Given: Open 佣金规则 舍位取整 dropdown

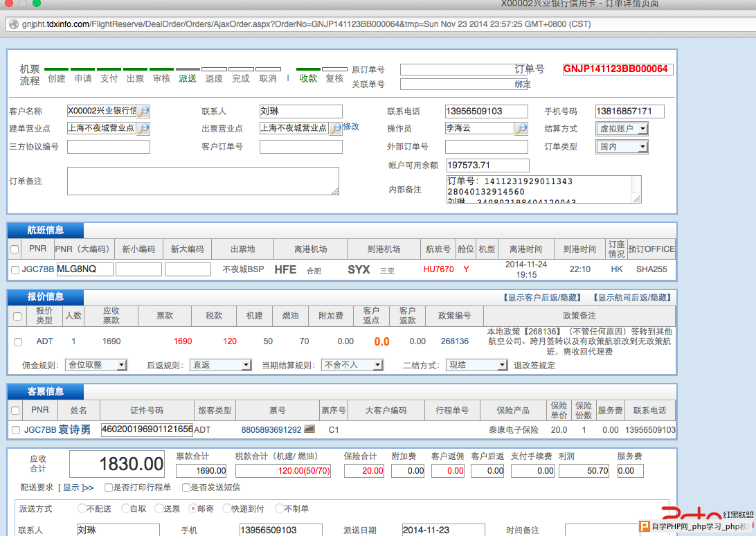Looking at the screenshot, I should point(96,365).
